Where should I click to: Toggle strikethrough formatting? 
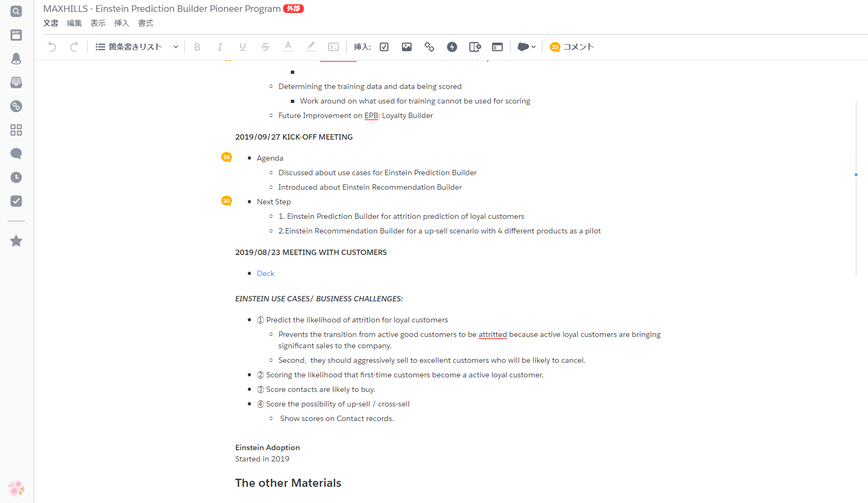265,47
